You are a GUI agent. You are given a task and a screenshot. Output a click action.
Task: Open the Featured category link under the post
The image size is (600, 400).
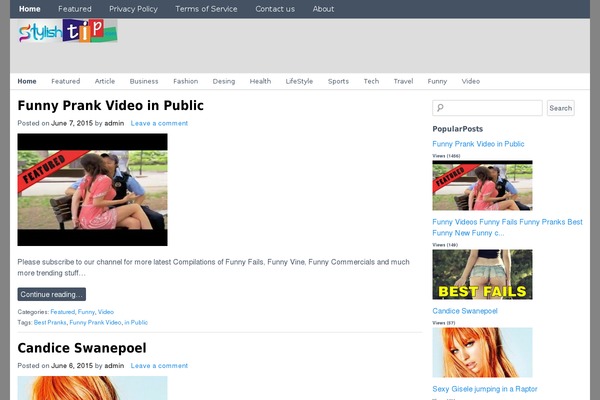(63, 312)
